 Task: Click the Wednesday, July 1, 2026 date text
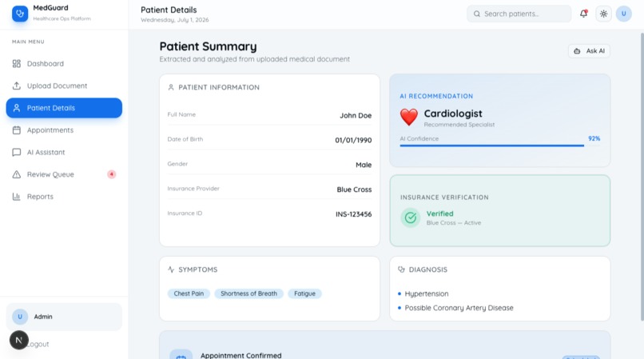click(x=174, y=20)
